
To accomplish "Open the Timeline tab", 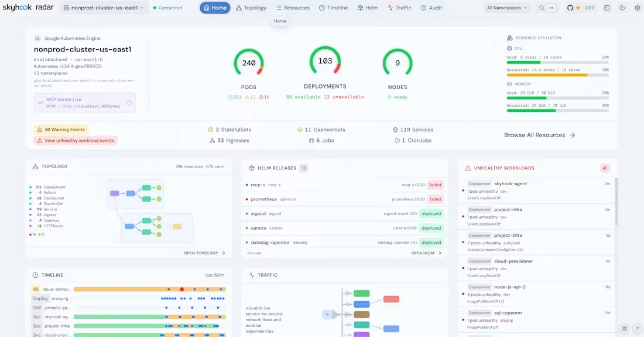I will (x=334, y=8).
